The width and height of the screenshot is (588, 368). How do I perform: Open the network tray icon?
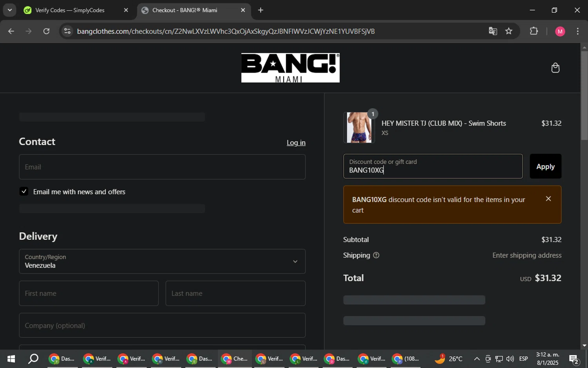coord(499,359)
